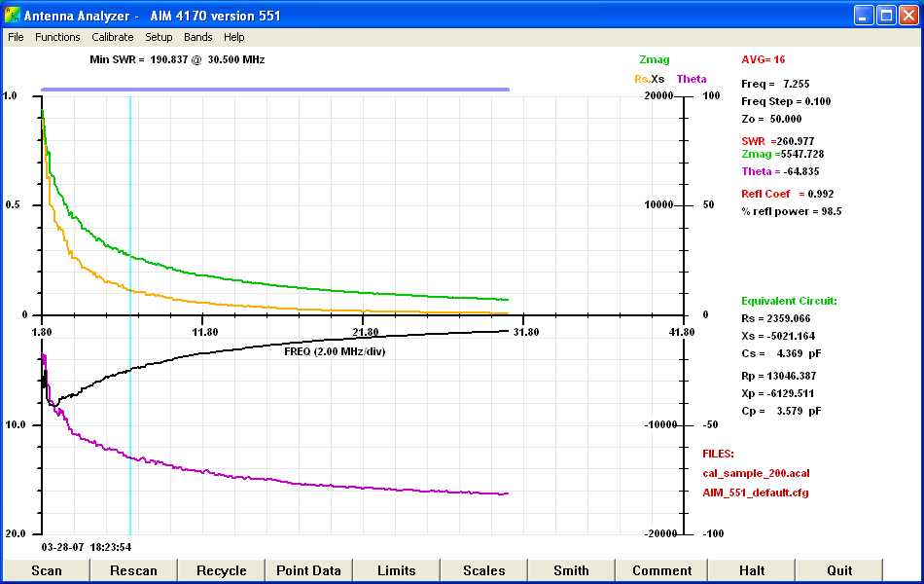924x584 pixels.
Task: Click the AIM_551_default.cfg file name
Action: [x=756, y=493]
